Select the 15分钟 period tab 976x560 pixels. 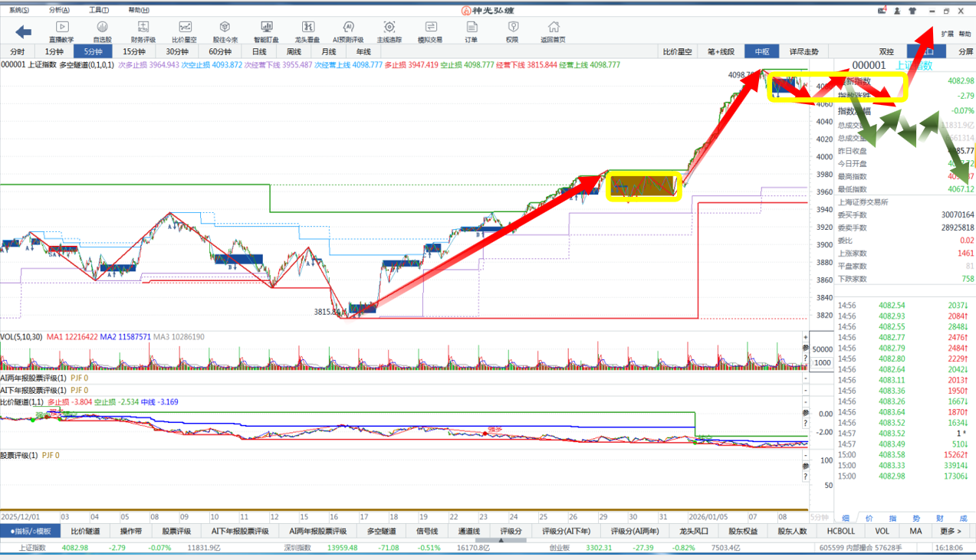point(135,51)
